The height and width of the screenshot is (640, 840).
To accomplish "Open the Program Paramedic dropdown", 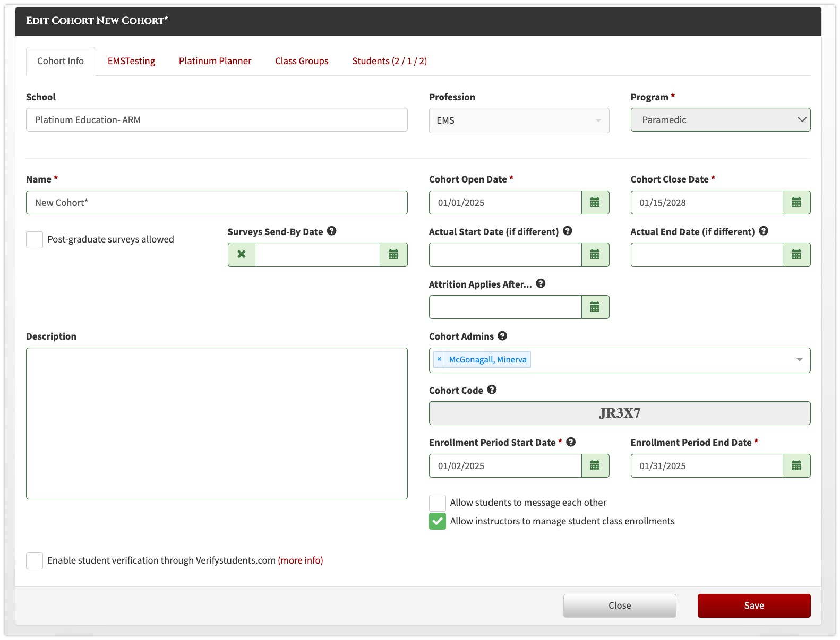I will click(721, 120).
